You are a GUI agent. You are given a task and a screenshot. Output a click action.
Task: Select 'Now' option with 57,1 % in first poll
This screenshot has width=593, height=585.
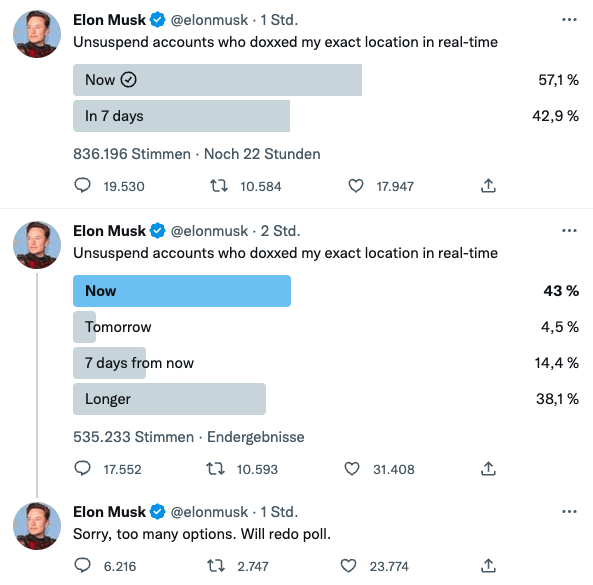click(217, 80)
